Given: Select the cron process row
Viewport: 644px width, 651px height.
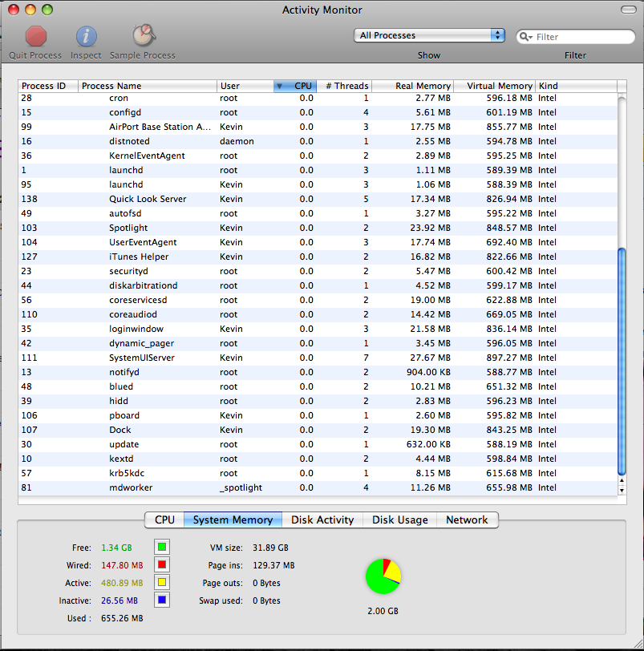Looking at the screenshot, I should click(318, 98).
